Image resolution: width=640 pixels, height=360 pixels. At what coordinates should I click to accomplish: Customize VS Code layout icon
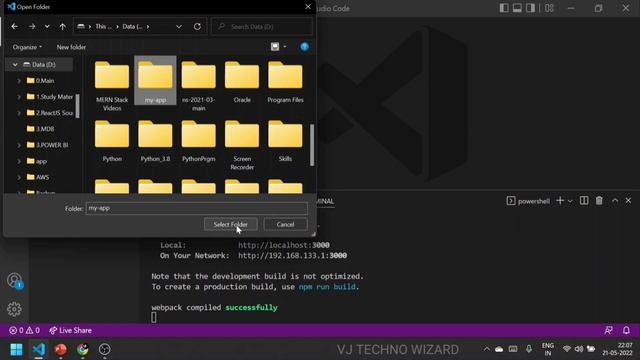tap(549, 8)
